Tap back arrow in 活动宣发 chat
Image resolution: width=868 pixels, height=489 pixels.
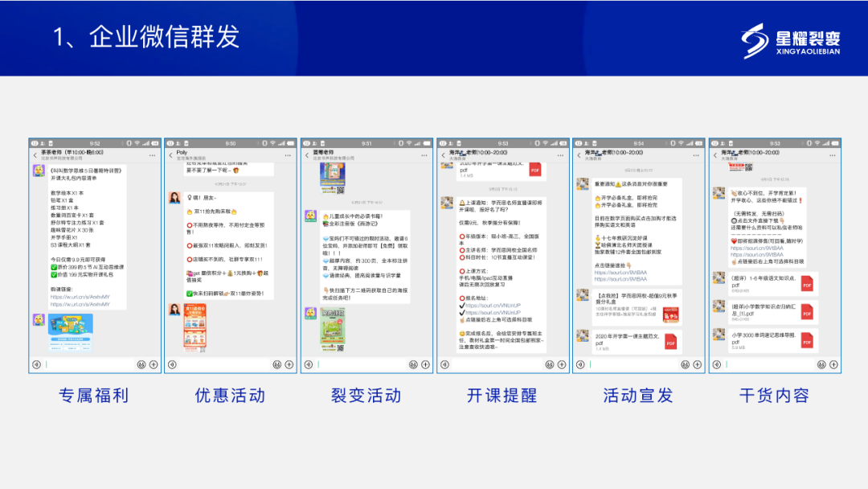pos(580,154)
